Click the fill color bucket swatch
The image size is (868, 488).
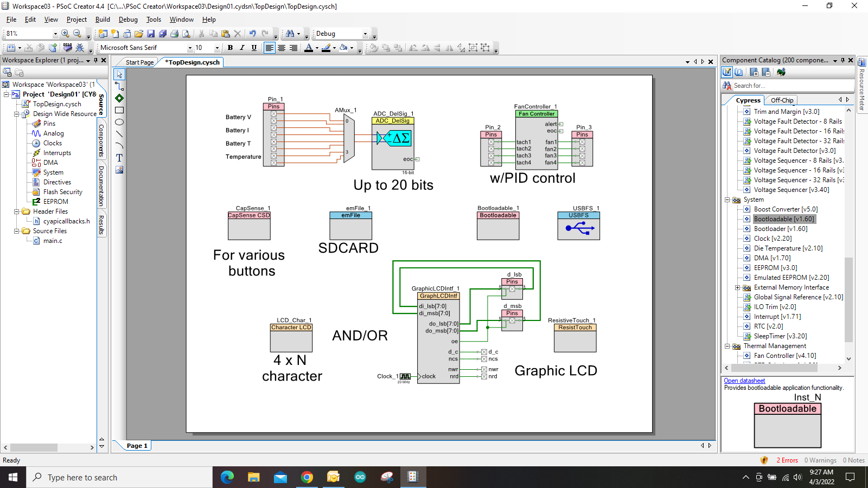[343, 48]
